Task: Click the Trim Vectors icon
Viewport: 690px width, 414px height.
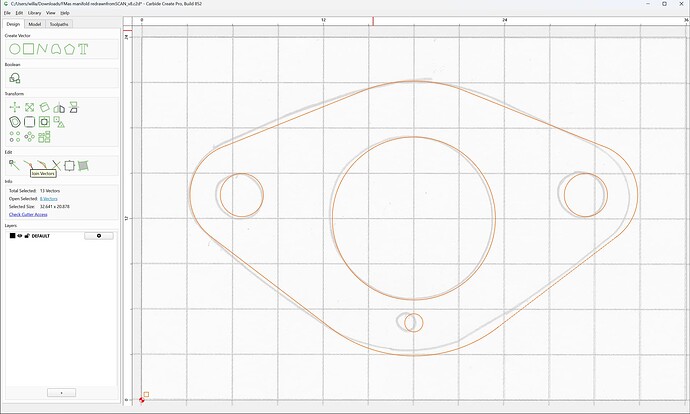Action: click(56, 165)
